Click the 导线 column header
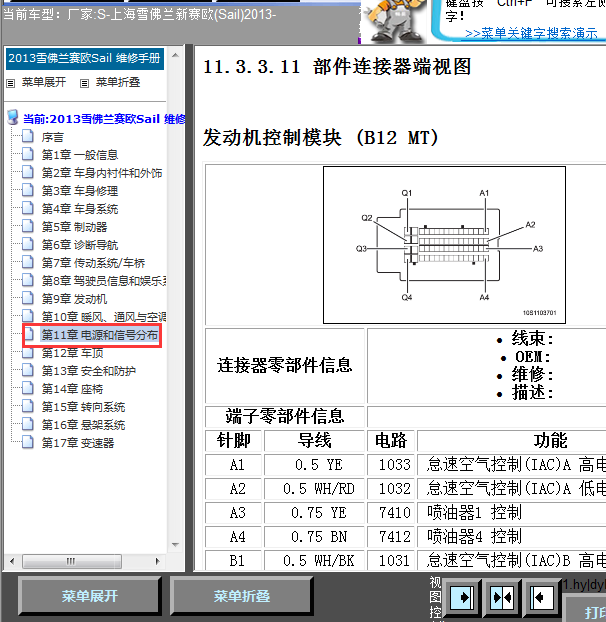Viewport: 606px width, 622px height. pos(314,440)
